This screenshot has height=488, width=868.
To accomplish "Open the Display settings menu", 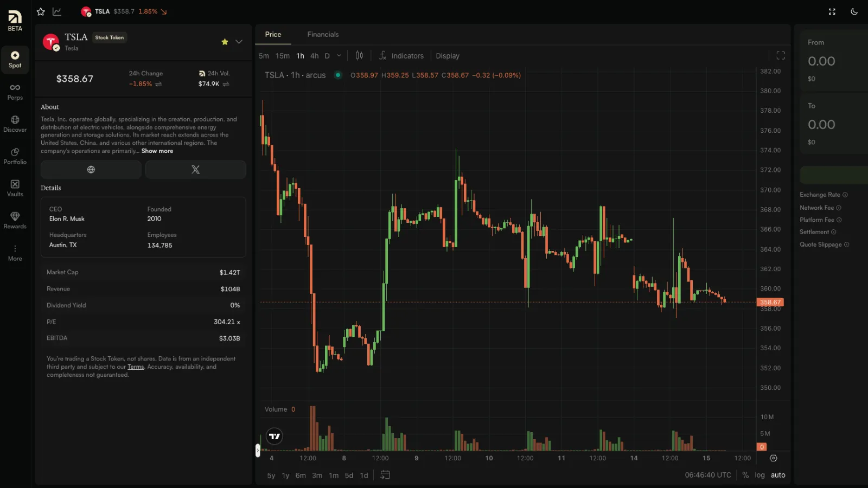I will 448,56.
